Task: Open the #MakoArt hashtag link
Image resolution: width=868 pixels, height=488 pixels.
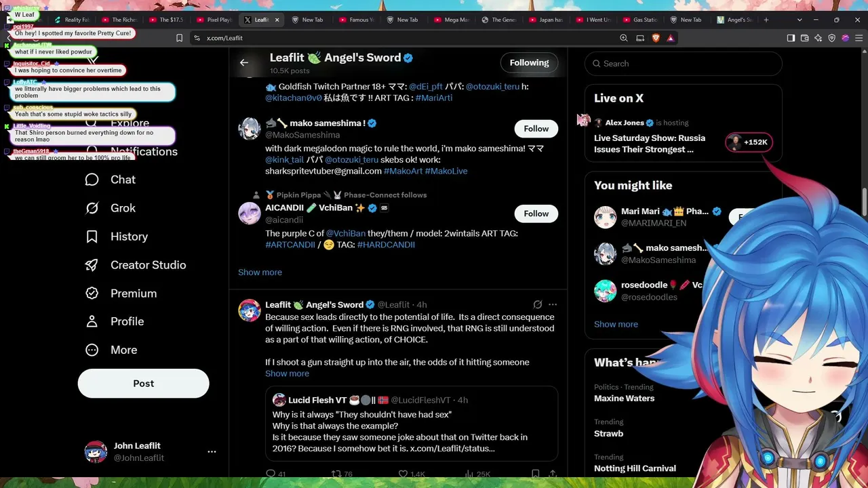Action: 403,171
